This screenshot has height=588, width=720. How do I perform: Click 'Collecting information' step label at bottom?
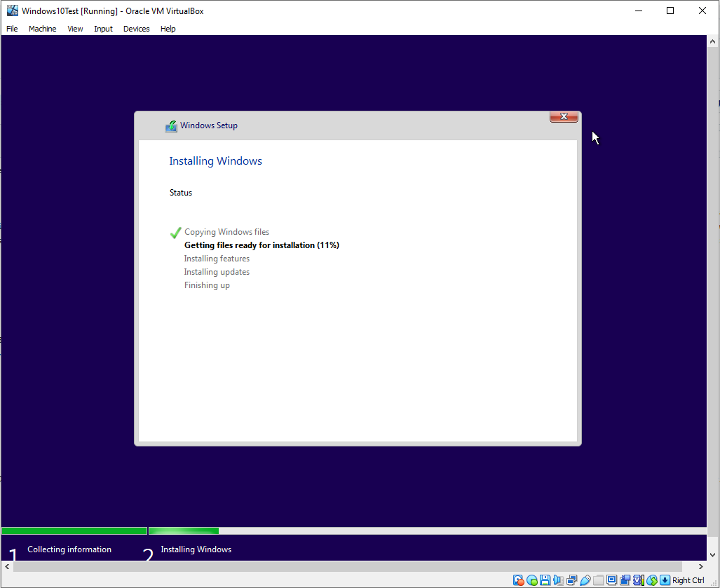69,549
